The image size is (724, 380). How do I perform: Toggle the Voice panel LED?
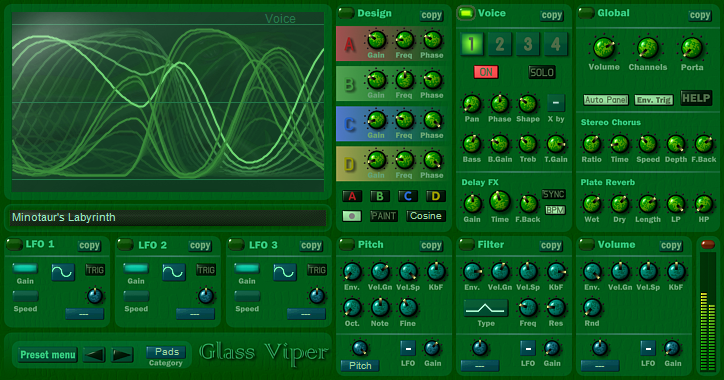[x=466, y=13]
